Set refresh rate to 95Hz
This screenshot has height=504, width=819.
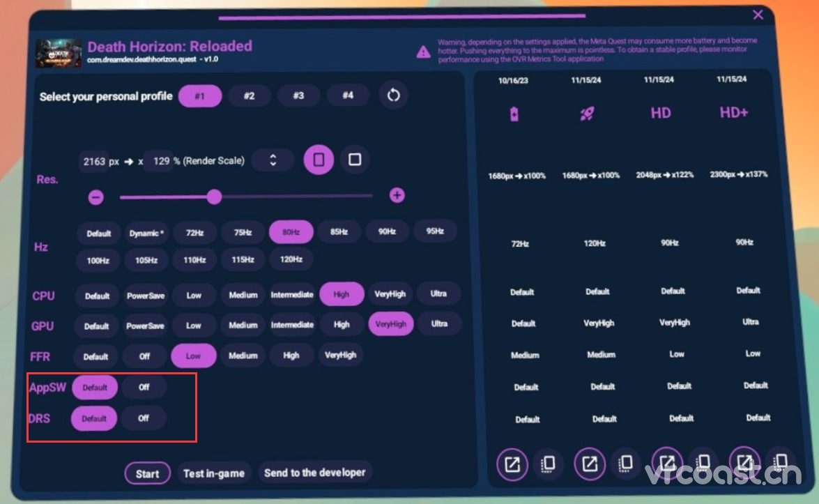[x=435, y=231]
